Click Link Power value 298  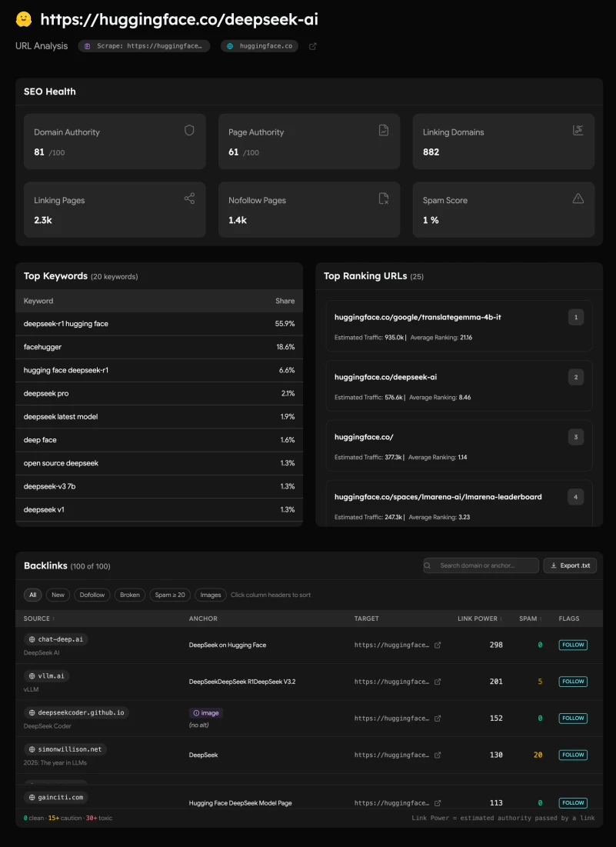[496, 645]
